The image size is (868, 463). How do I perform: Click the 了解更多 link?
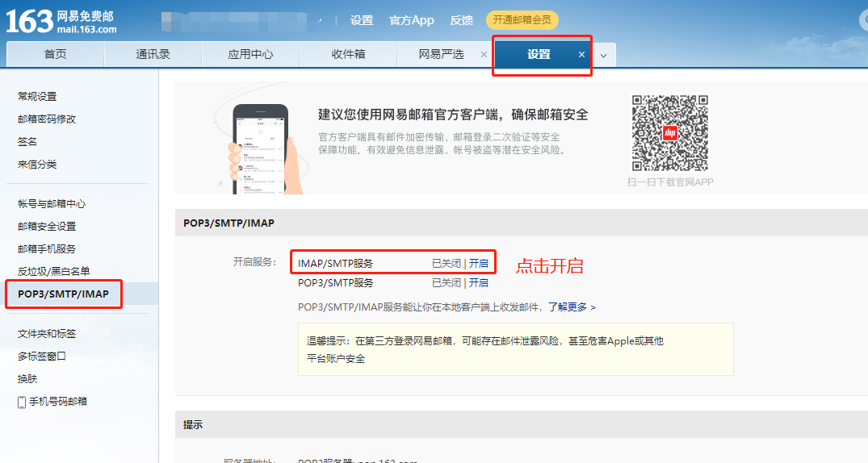[x=572, y=307]
